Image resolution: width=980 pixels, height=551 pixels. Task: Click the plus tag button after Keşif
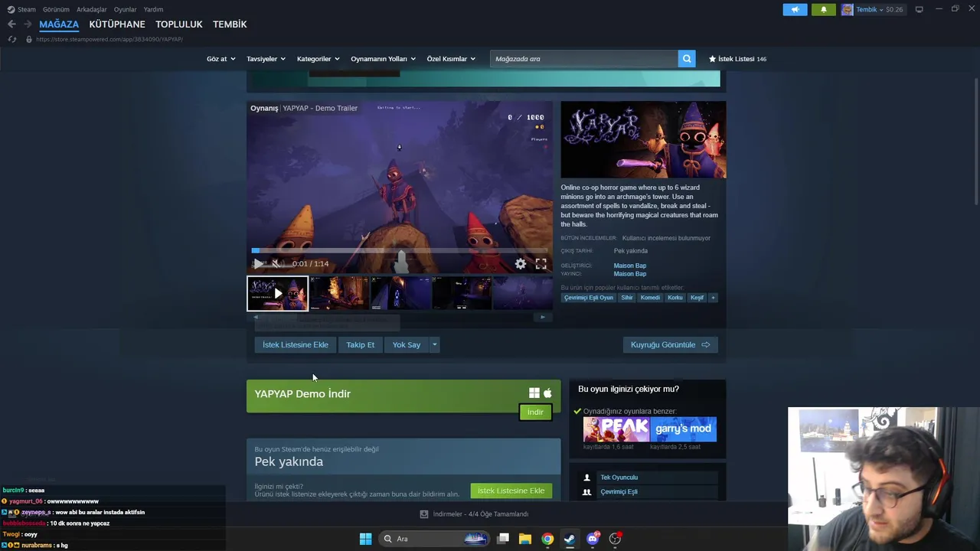713,298
